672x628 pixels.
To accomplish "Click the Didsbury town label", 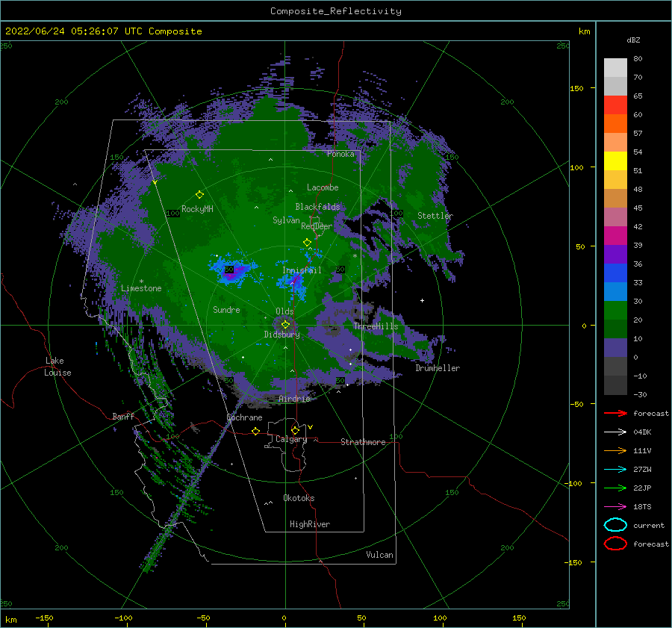I will click(x=281, y=335).
